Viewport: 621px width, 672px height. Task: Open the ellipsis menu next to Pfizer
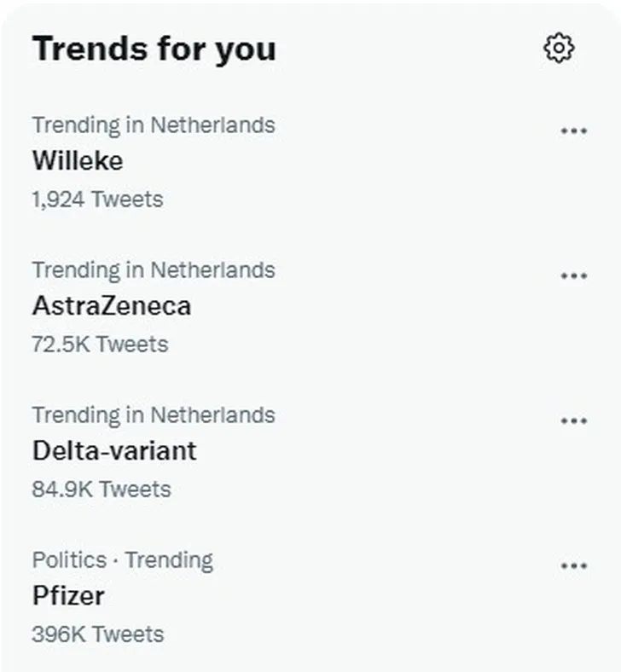(x=573, y=565)
